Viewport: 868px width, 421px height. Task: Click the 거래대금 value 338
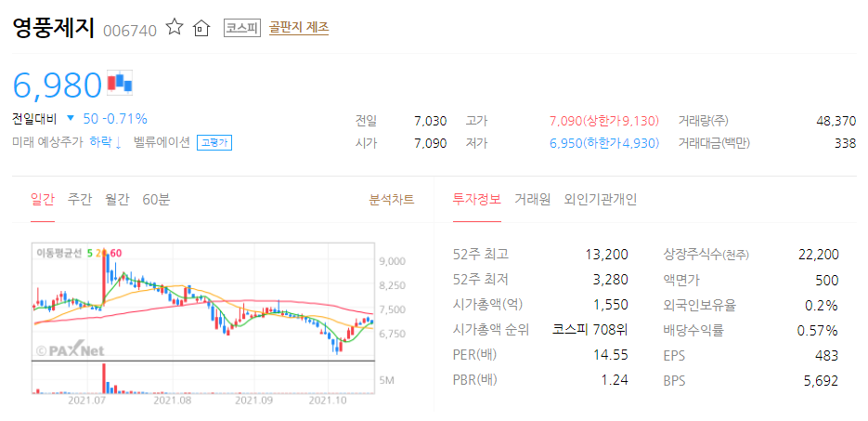pos(846,143)
